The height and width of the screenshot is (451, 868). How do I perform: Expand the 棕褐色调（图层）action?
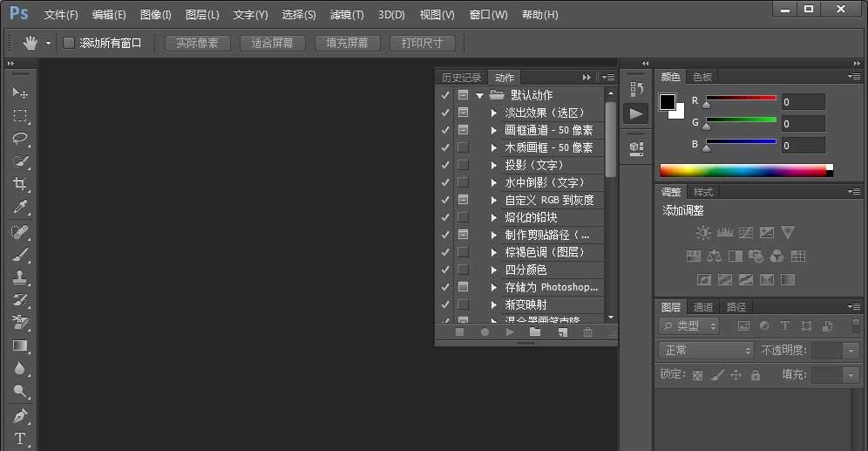click(x=494, y=252)
